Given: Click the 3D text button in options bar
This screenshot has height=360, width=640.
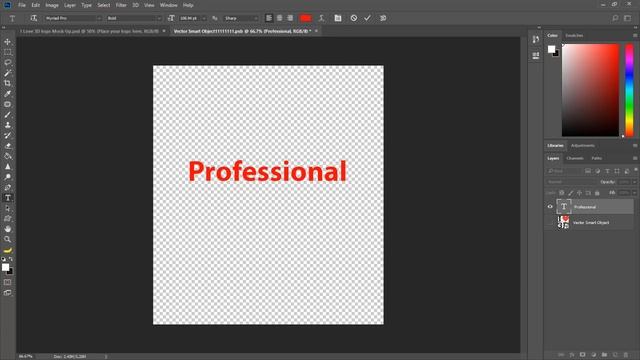Looking at the screenshot, I should tap(383, 18).
